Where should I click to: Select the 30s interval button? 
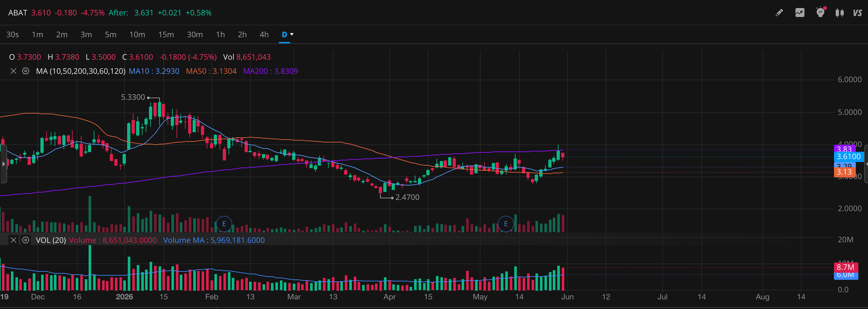click(x=13, y=34)
